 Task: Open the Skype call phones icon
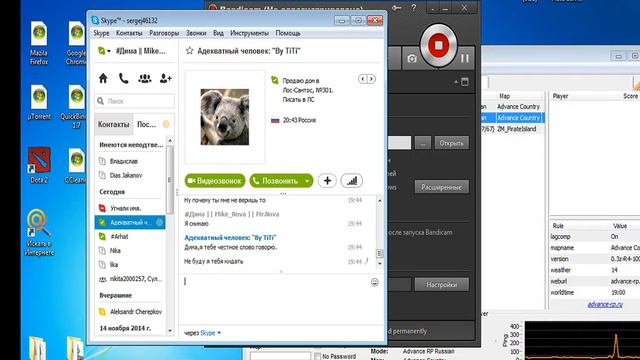(123, 78)
